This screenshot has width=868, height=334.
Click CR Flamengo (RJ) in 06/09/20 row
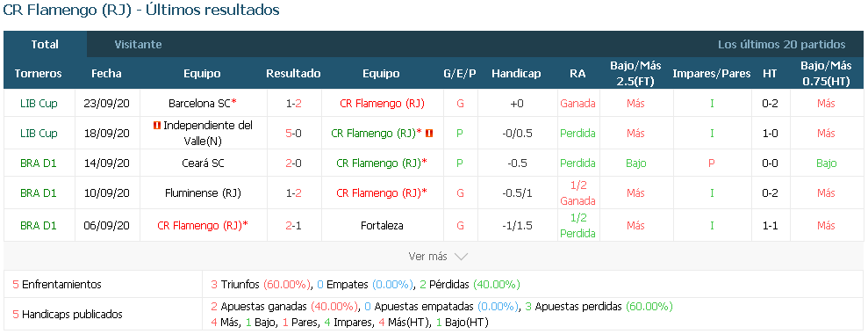point(203,225)
